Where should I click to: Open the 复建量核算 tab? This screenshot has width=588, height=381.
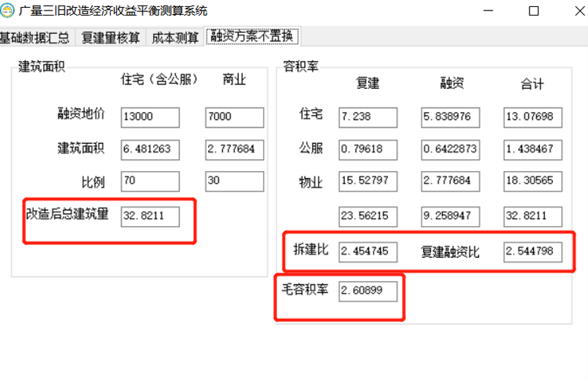(110, 37)
